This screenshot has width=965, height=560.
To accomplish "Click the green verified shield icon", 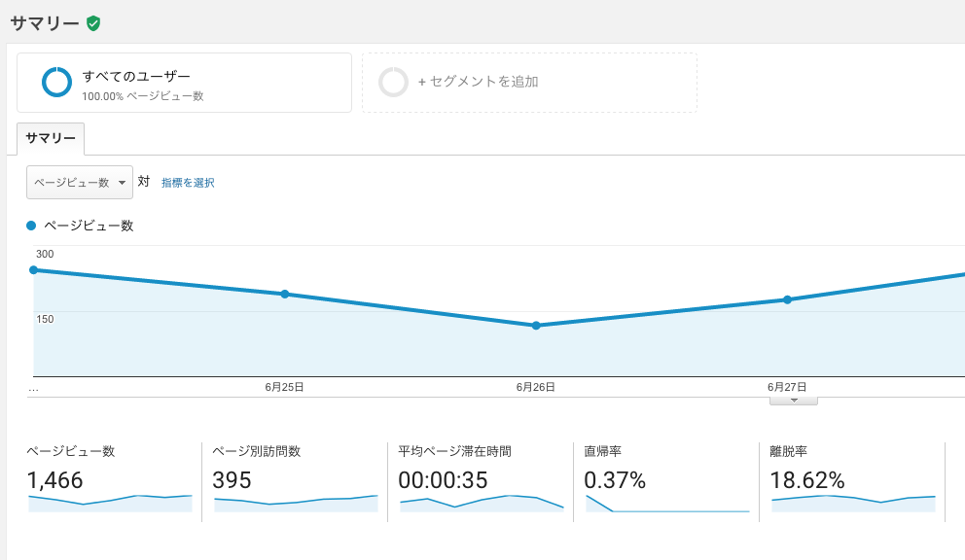I will (x=93, y=23).
